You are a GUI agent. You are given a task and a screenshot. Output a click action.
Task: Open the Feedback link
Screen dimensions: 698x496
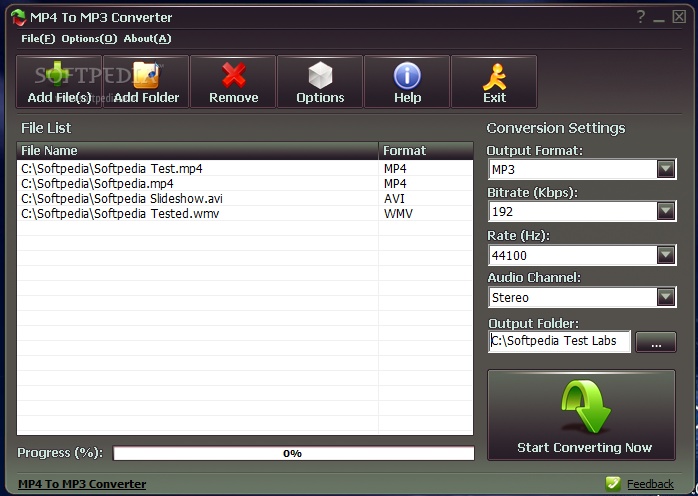[x=650, y=484]
